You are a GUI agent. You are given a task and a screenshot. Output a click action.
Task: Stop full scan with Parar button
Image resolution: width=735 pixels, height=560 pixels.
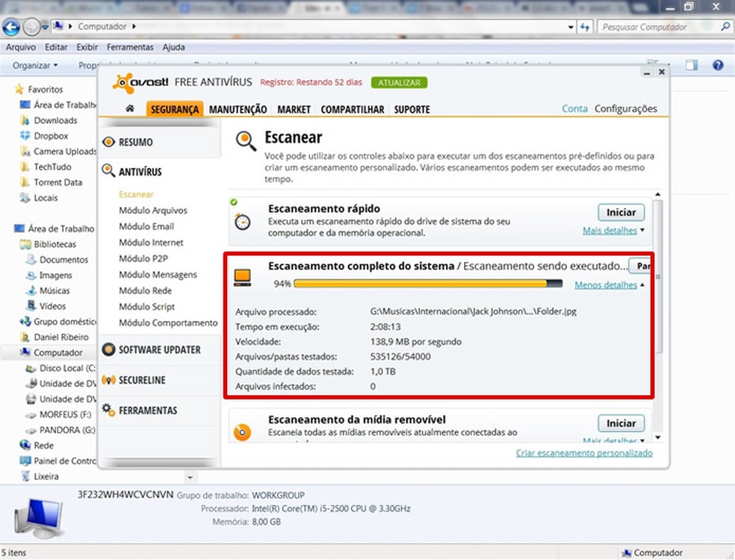(640, 266)
